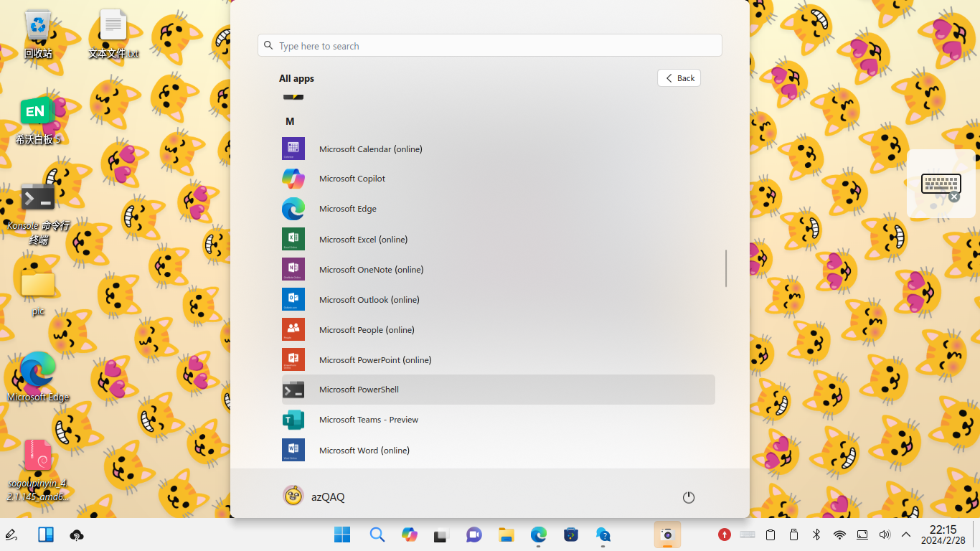The width and height of the screenshot is (980, 551).
Task: Click the cloud icon on the taskbar
Action: 77,535
